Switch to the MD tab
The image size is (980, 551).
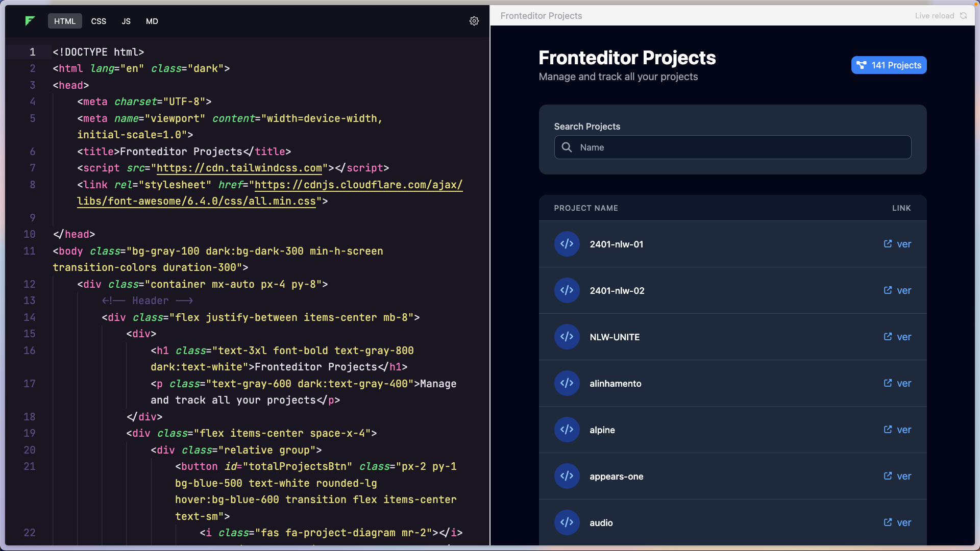pyautogui.click(x=152, y=21)
